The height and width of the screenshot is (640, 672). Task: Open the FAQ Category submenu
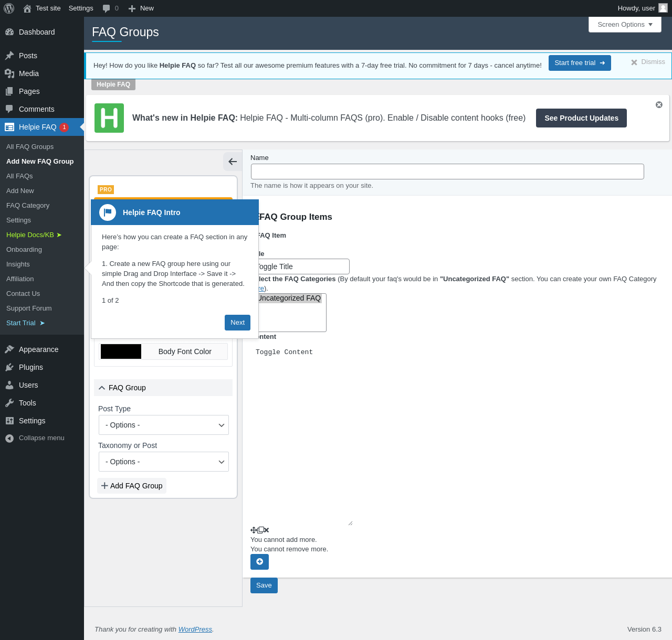pos(28,206)
